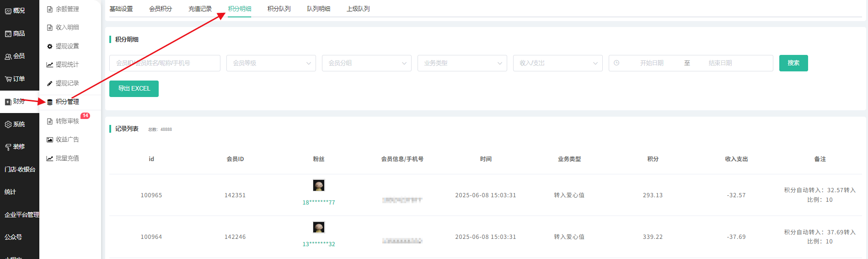
Task: Click points value 339.22
Action: pos(653,237)
